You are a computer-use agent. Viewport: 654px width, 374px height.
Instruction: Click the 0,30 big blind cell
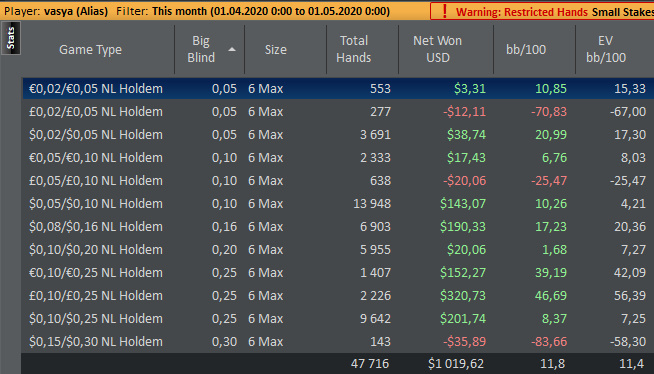pos(224,341)
